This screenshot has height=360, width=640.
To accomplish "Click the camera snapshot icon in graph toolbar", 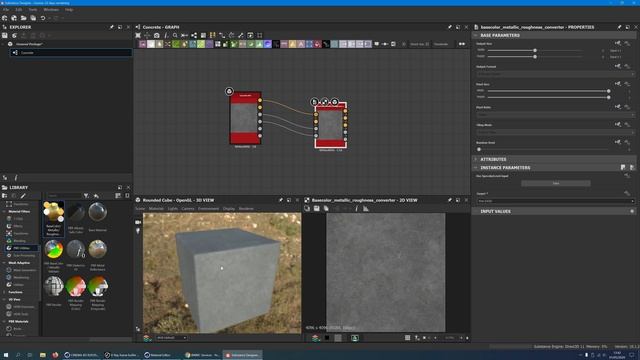I will coord(157,36).
